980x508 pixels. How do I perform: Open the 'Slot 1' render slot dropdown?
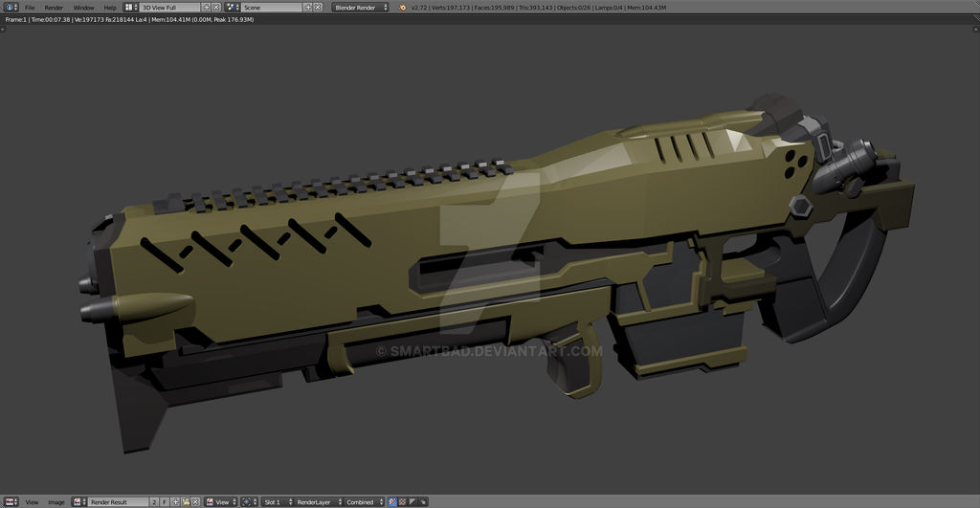(x=278, y=501)
